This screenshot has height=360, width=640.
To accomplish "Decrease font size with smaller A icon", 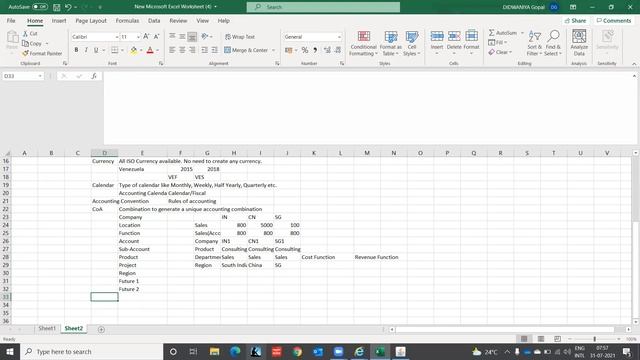I will (156, 37).
